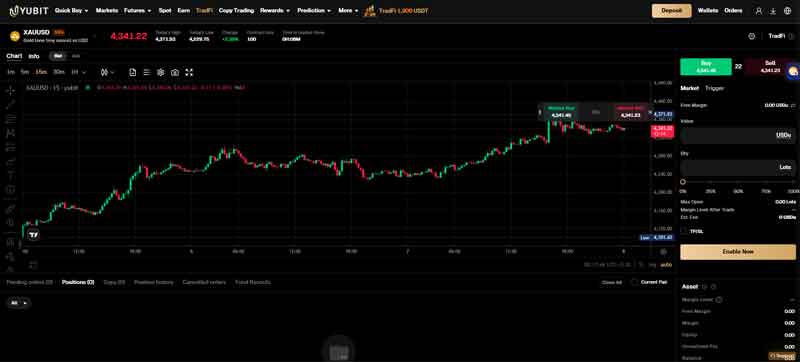Toggle fullscreen chart mode

click(189, 72)
